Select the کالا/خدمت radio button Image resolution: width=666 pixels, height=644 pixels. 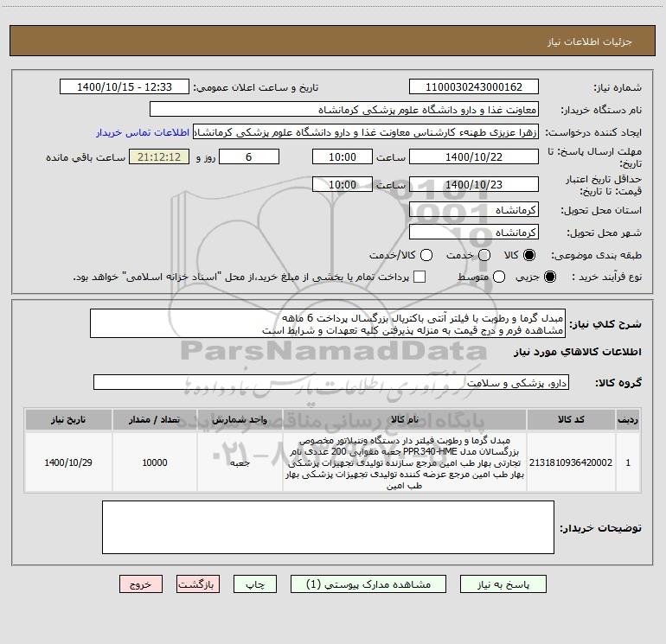point(426,255)
